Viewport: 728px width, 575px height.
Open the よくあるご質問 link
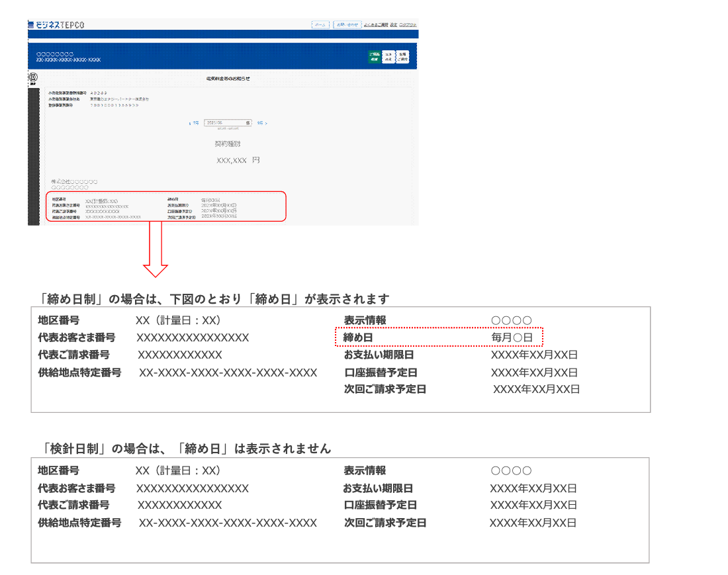[x=376, y=24]
